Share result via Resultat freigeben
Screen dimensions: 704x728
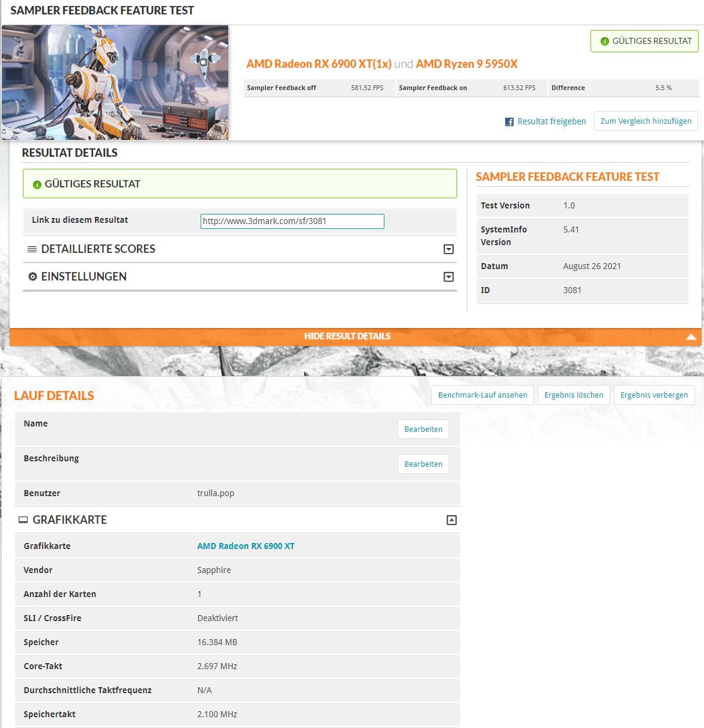pyautogui.click(x=551, y=121)
